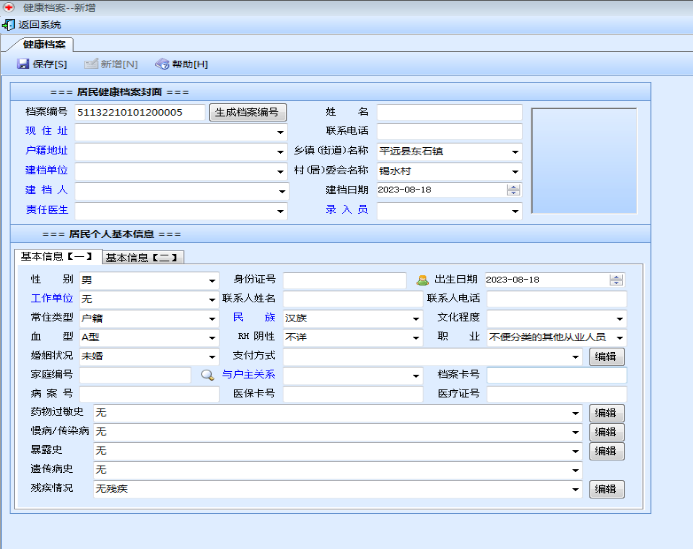Viewport: 693px width, 550px height.
Task: Click the return to system icon
Action: pyautogui.click(x=9, y=24)
